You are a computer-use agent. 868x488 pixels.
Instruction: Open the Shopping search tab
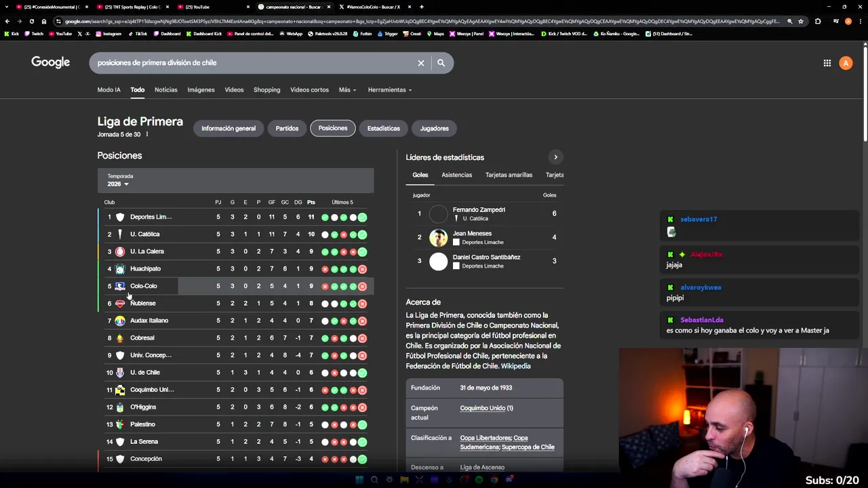click(267, 89)
